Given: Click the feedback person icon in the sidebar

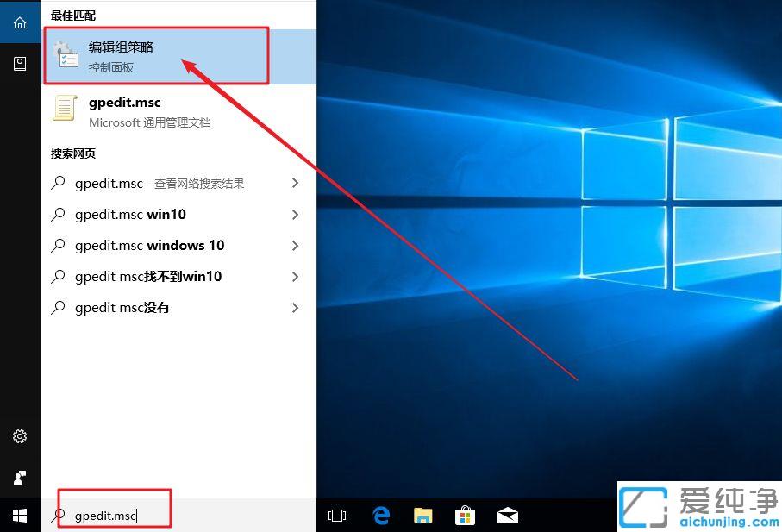Looking at the screenshot, I should pos(19,477).
